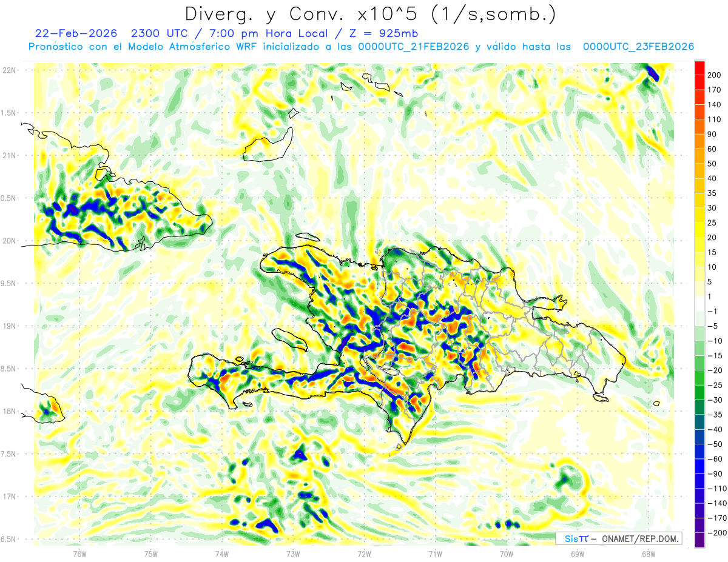Click the '0000UTC_23FEB2026' valid-until time

638,47
